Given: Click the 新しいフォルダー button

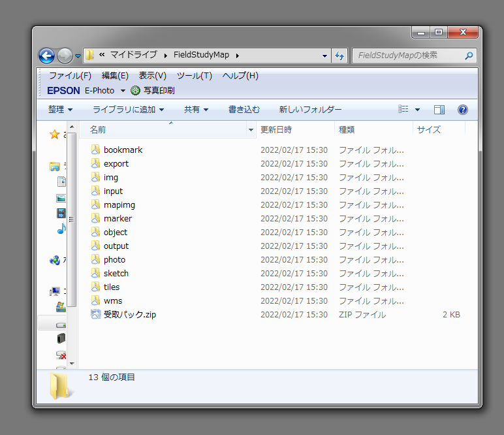Looking at the screenshot, I should [x=310, y=110].
